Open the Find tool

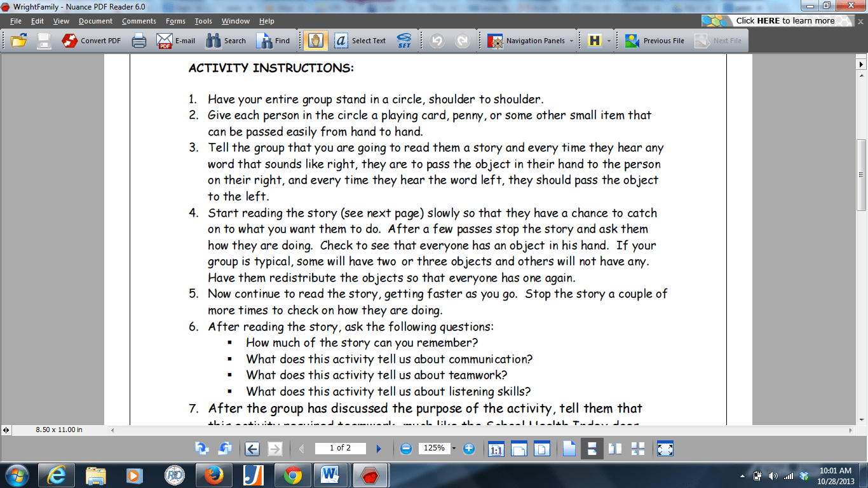click(273, 41)
